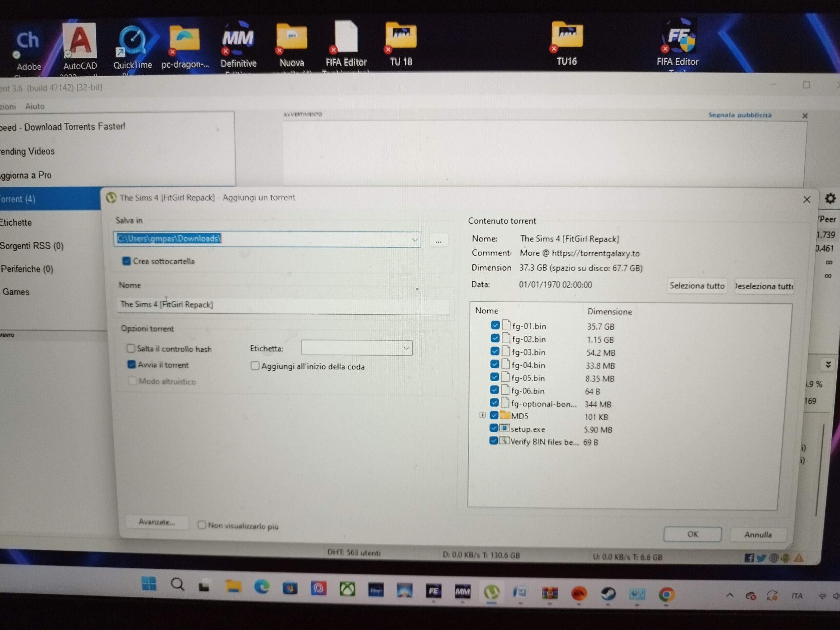840x630 pixels.
Task: Select Torrent (4) in sidebar
Action: pyautogui.click(x=50, y=199)
